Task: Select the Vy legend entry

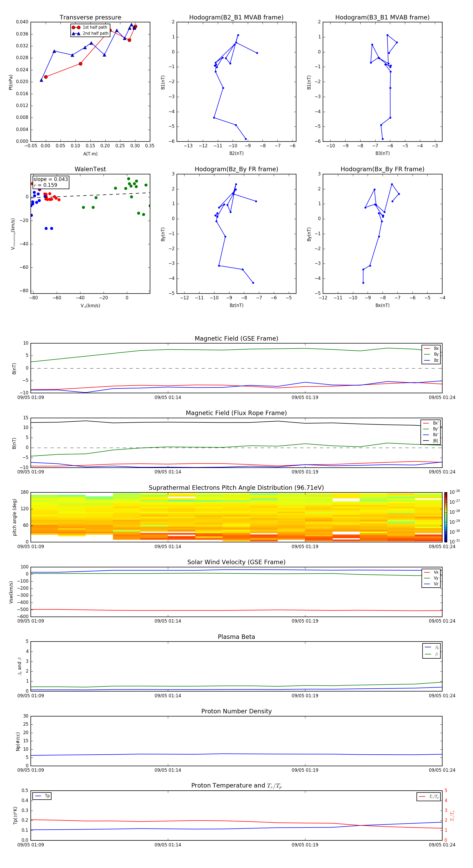Action: point(431,578)
